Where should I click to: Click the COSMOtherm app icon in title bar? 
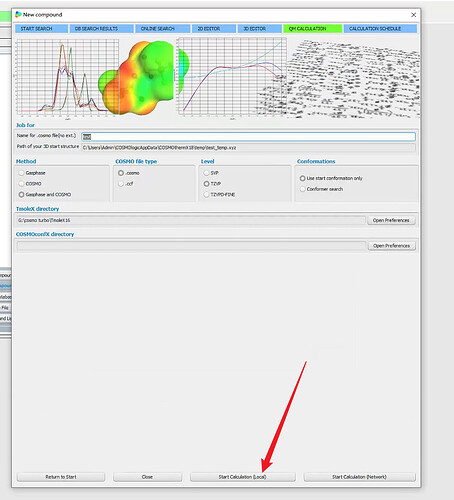point(18,14)
